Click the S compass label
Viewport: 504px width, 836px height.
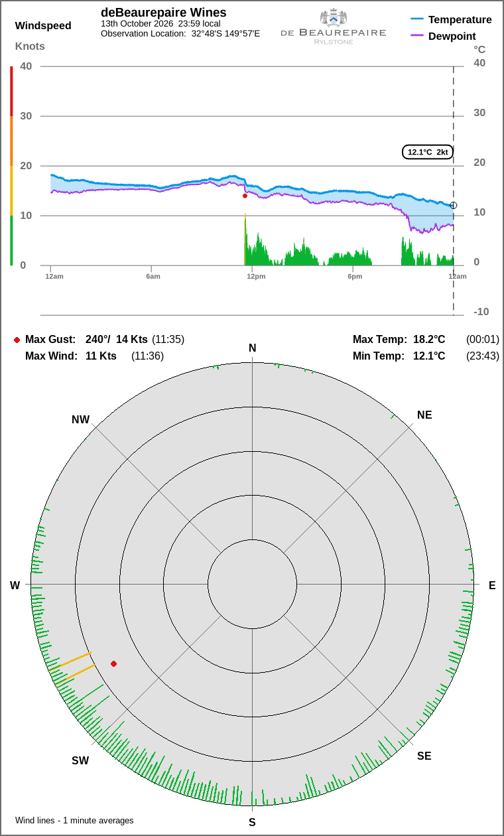tap(252, 823)
